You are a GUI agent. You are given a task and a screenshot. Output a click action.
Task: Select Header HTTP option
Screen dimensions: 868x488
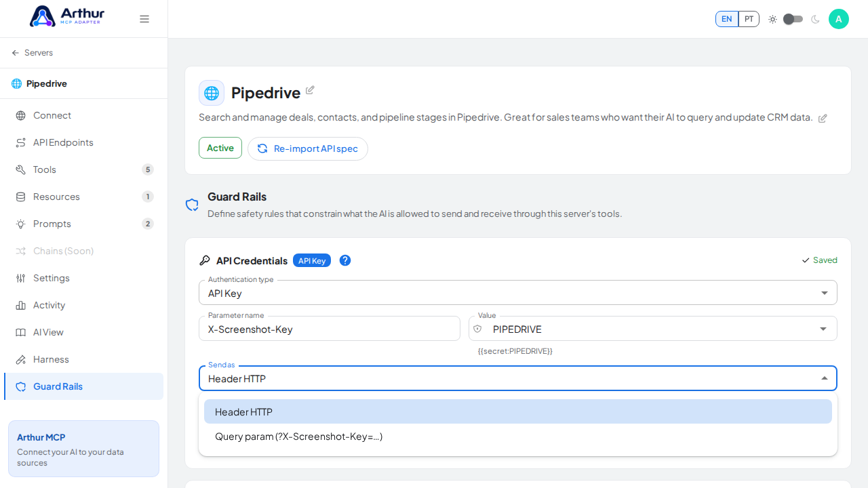(x=518, y=411)
